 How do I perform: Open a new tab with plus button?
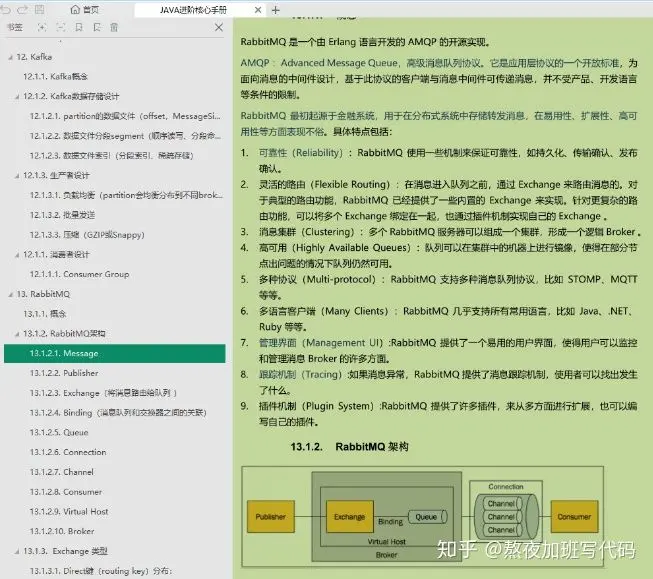pos(276,10)
